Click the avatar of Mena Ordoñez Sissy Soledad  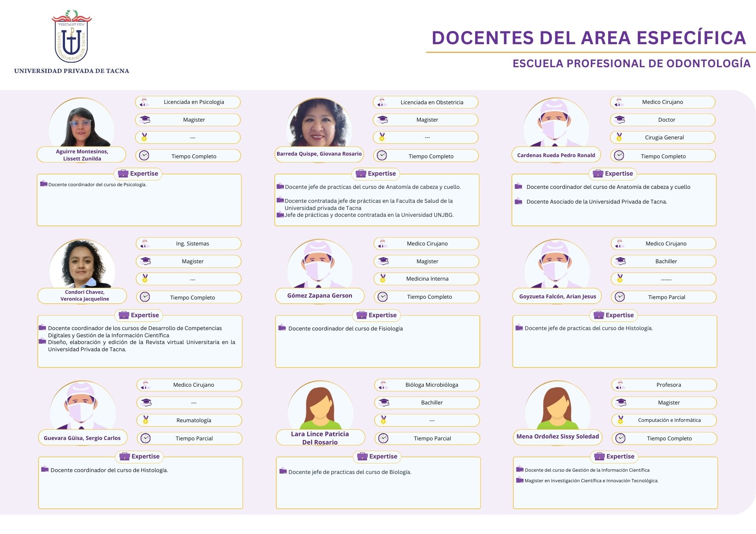[558, 405]
